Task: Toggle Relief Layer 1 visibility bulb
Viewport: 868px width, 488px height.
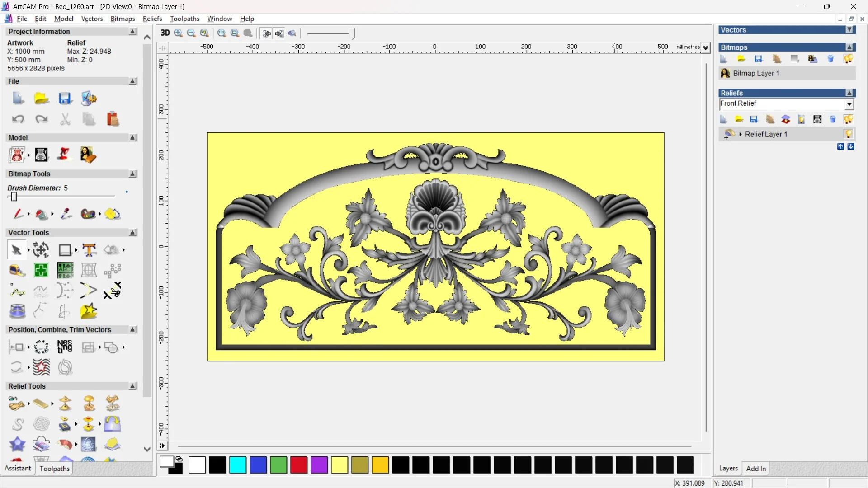Action: pyautogui.click(x=848, y=134)
